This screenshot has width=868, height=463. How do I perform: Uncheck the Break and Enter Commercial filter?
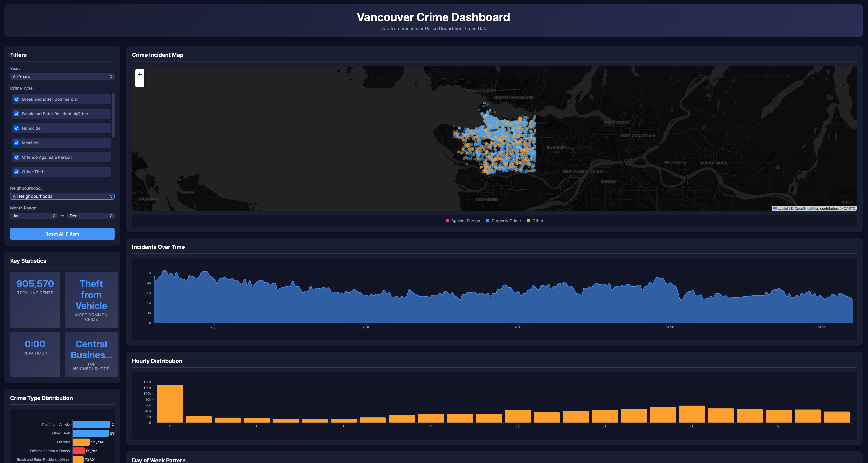coord(17,99)
